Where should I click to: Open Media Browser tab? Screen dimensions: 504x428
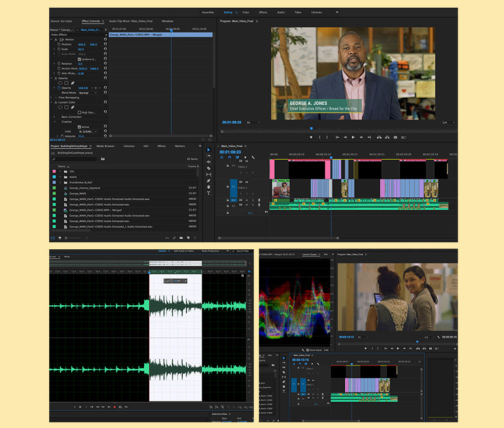coord(105,146)
